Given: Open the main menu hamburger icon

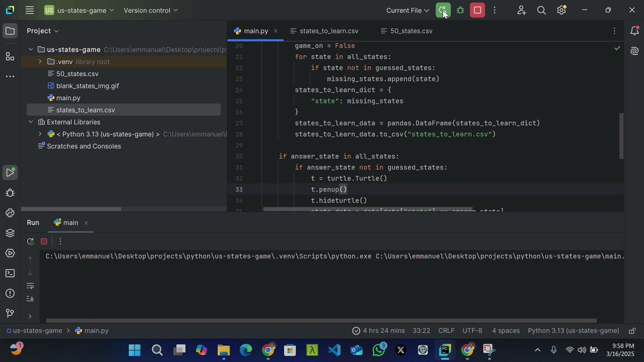Looking at the screenshot, I should 30,10.
